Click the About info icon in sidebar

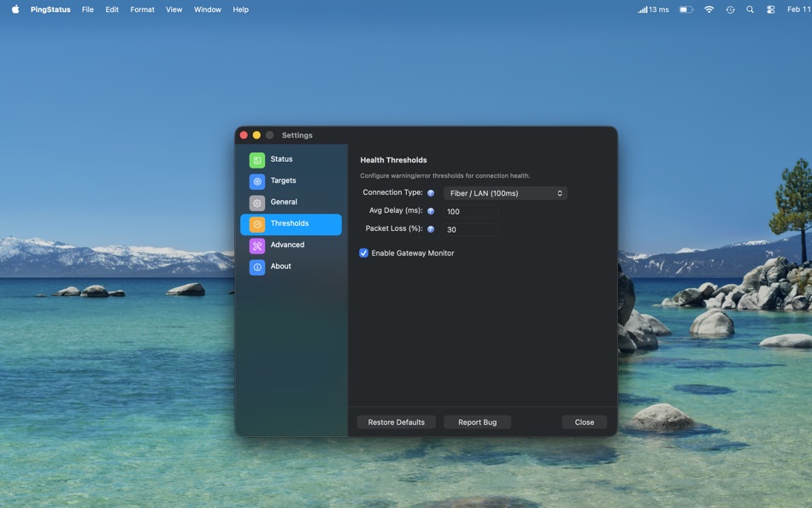[x=256, y=266]
